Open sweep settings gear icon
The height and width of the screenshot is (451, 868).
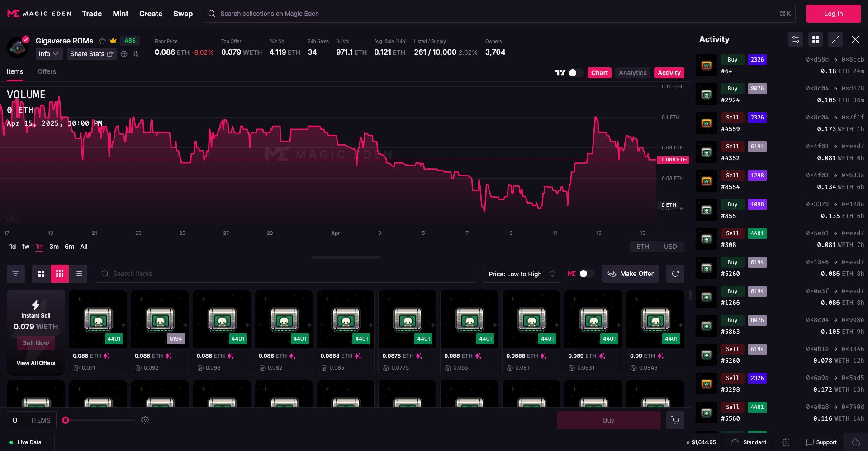point(145,420)
